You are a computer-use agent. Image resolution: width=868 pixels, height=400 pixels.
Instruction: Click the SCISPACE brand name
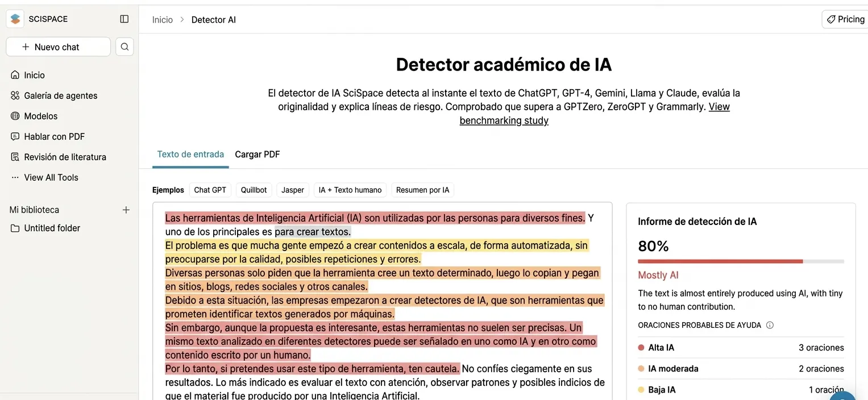(48, 19)
